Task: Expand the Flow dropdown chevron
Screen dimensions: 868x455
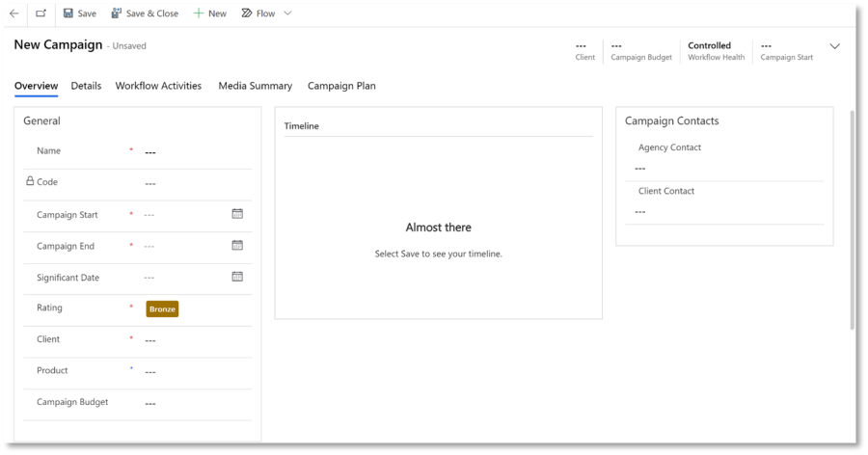Action: coord(287,13)
